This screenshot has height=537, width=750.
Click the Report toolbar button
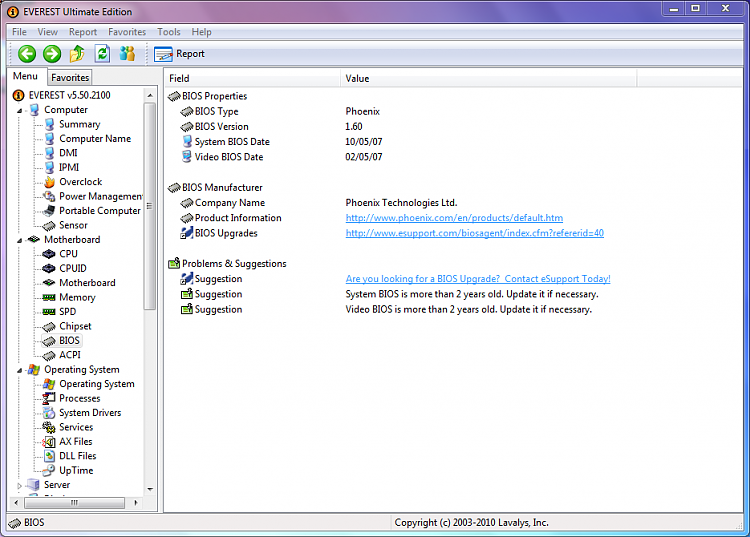(x=179, y=54)
